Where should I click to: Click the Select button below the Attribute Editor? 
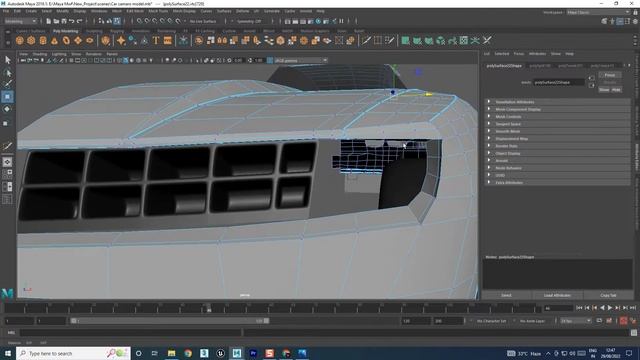pyautogui.click(x=507, y=295)
